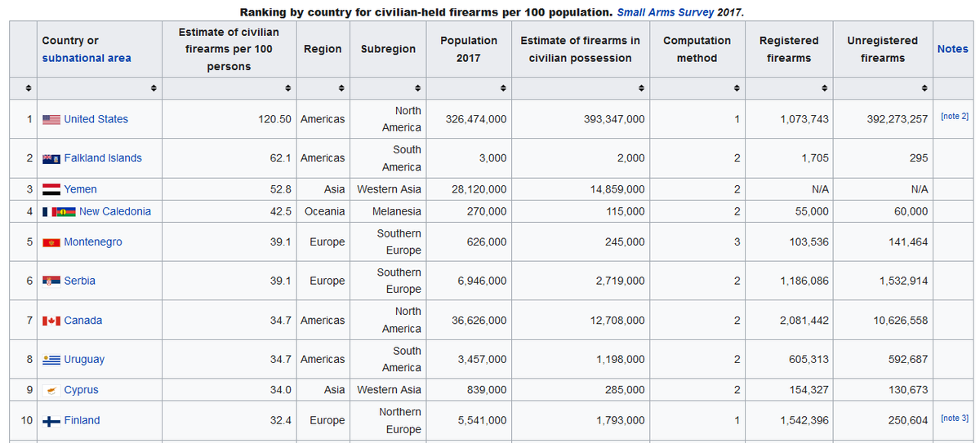Sort by Computation method column arrows
980x443 pixels.
coord(736,88)
